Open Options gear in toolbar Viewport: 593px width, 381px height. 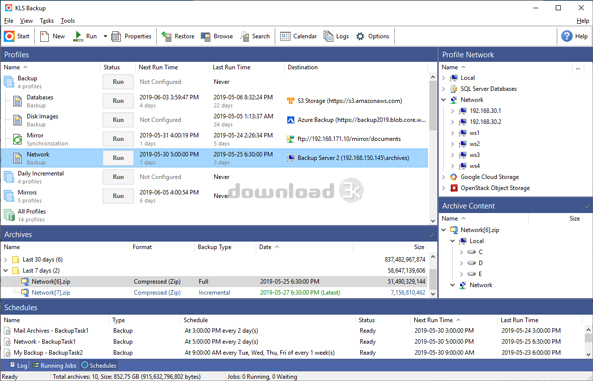(373, 36)
